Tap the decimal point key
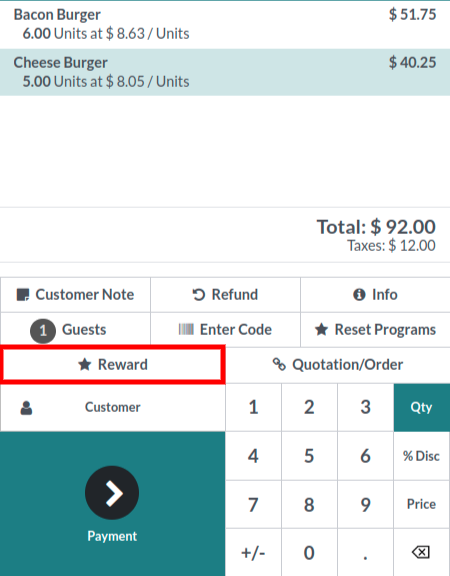450x576 pixels. [x=366, y=552]
